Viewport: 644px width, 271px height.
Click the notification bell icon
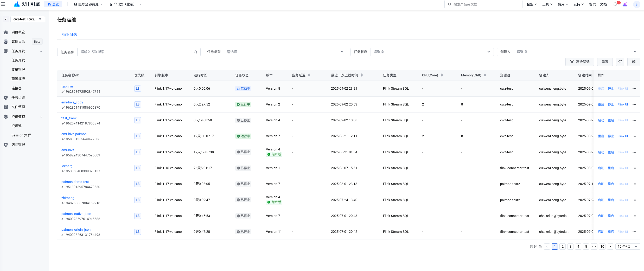(x=615, y=4)
